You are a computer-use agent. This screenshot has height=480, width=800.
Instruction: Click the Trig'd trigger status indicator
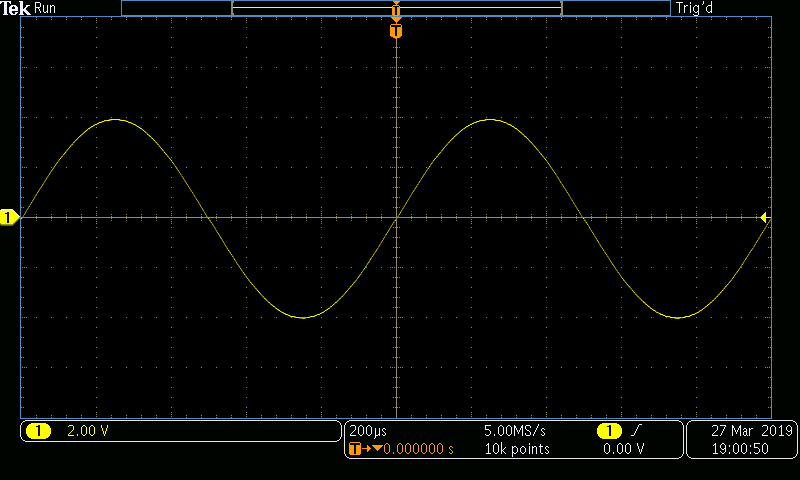point(695,8)
